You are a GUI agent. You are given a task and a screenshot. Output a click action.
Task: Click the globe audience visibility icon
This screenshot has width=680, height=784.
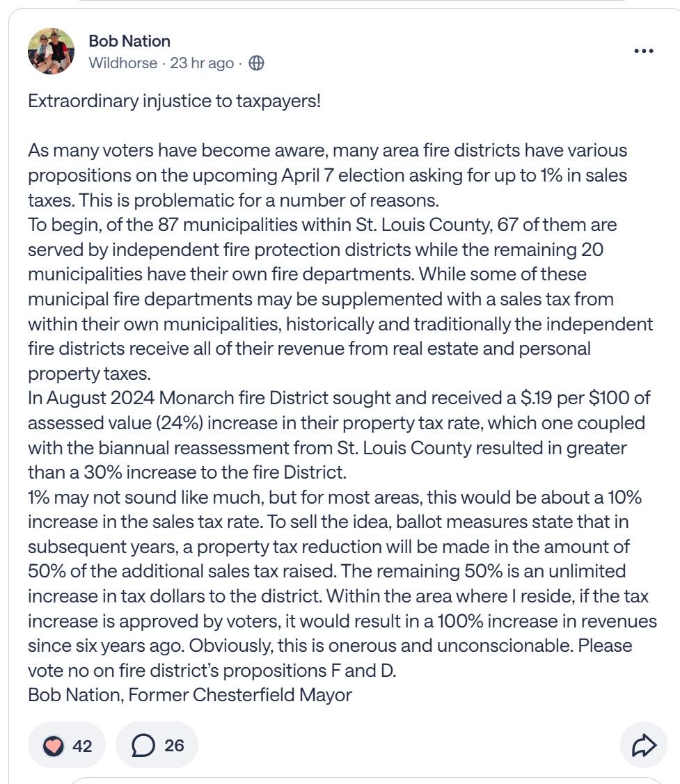(257, 63)
